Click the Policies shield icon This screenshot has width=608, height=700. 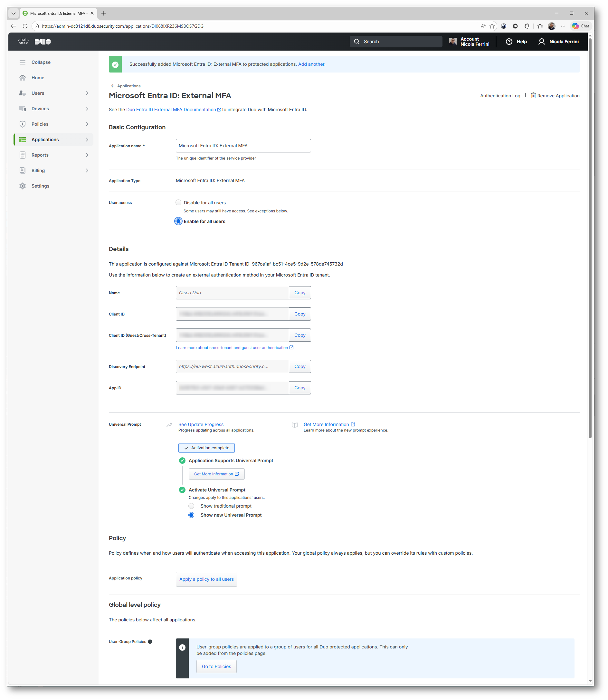23,124
